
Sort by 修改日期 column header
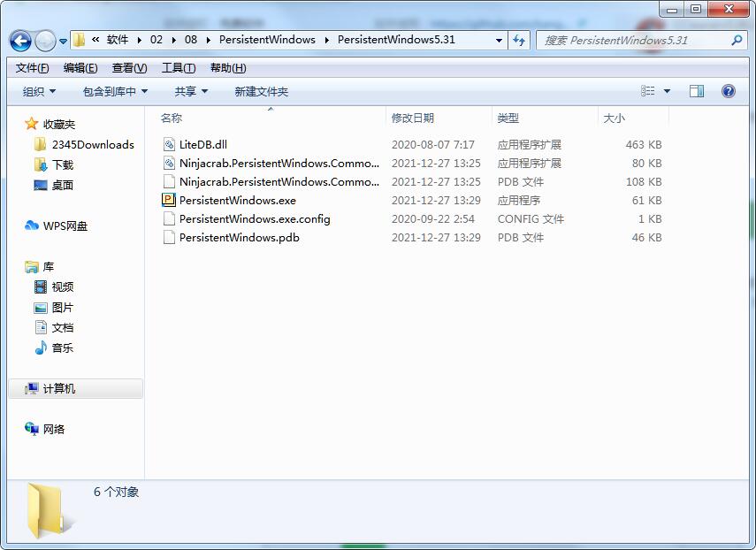pyautogui.click(x=413, y=118)
